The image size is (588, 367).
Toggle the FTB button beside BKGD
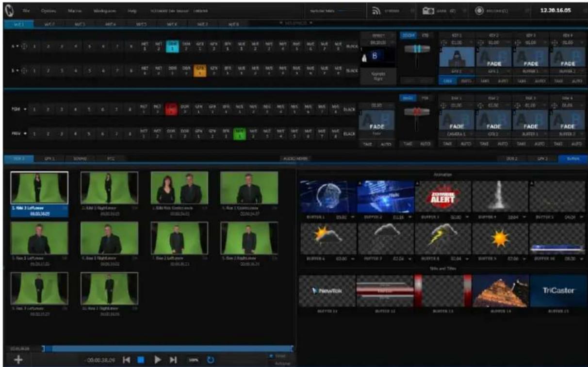point(425,97)
